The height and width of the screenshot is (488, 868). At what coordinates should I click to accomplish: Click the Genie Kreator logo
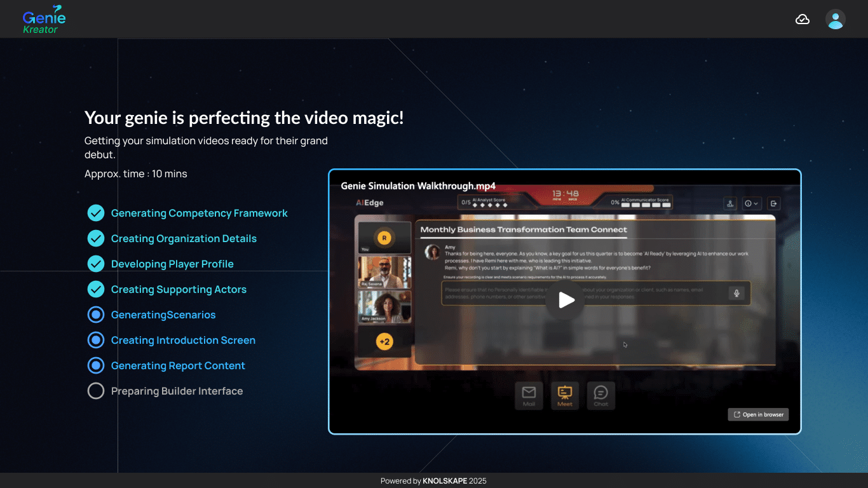pyautogui.click(x=44, y=20)
